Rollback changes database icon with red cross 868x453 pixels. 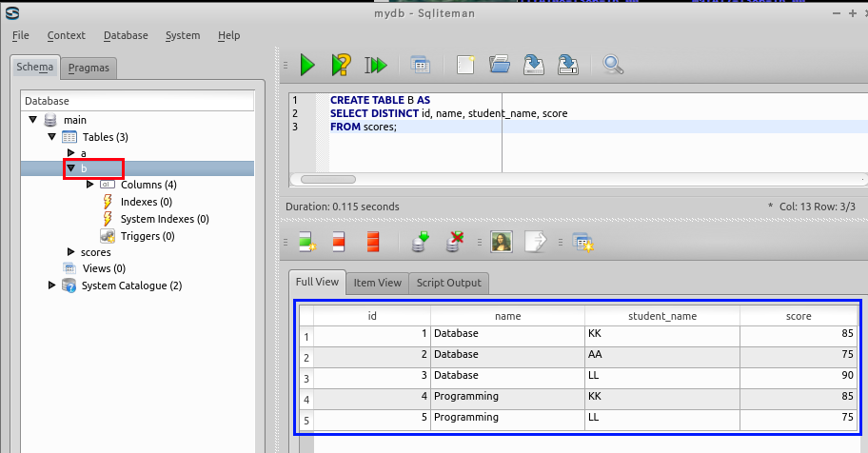(x=455, y=242)
